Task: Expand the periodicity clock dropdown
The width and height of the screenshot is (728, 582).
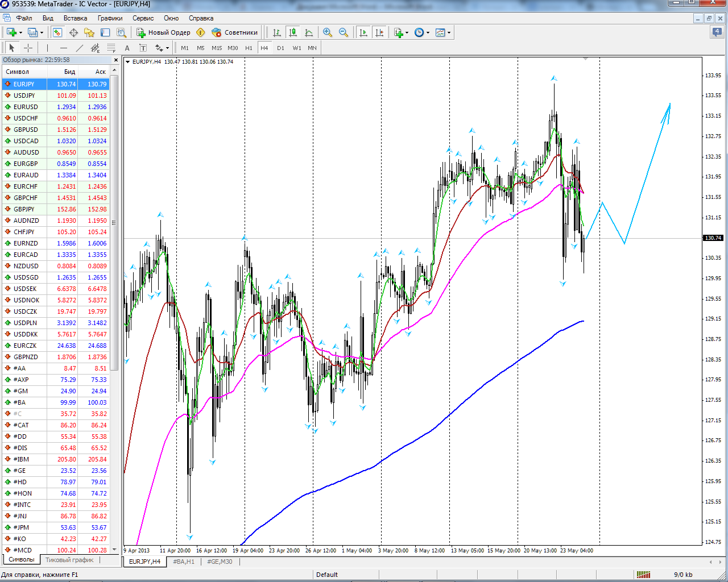Action: pos(428,32)
